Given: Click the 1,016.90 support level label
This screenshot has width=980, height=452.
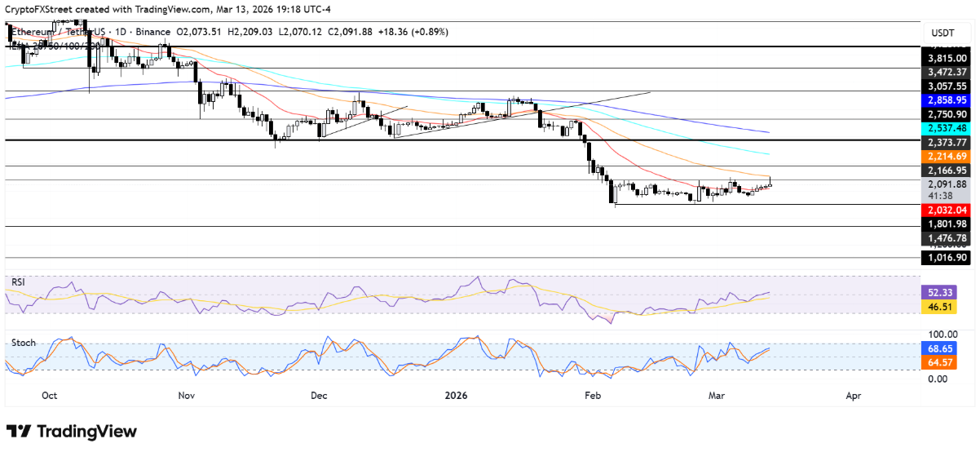Looking at the screenshot, I should (946, 257).
